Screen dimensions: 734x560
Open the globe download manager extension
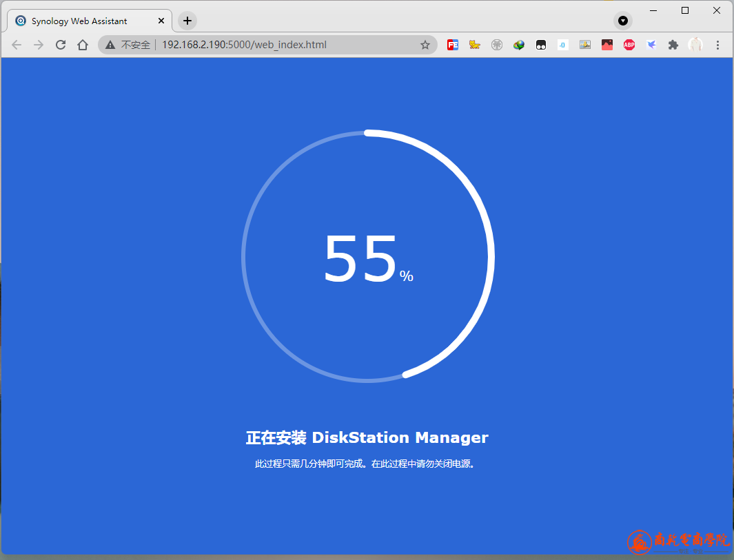tap(519, 45)
